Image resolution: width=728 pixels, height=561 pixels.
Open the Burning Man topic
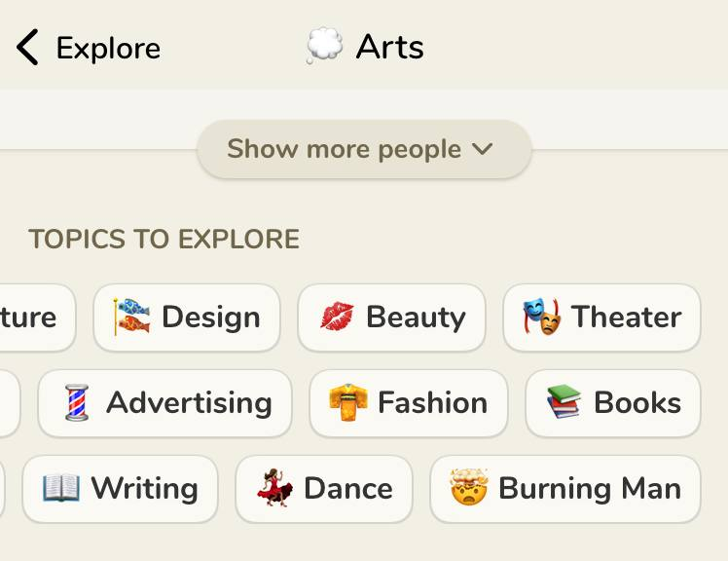tap(565, 489)
